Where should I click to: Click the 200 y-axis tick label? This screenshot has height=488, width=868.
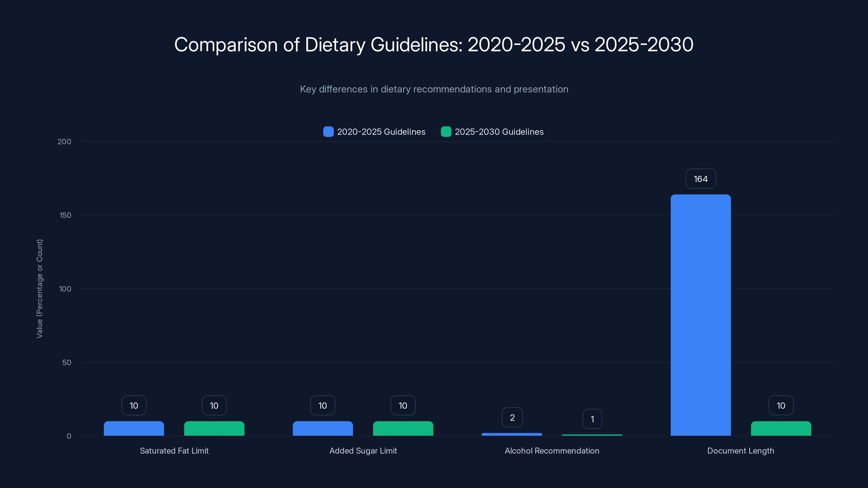[64, 142]
